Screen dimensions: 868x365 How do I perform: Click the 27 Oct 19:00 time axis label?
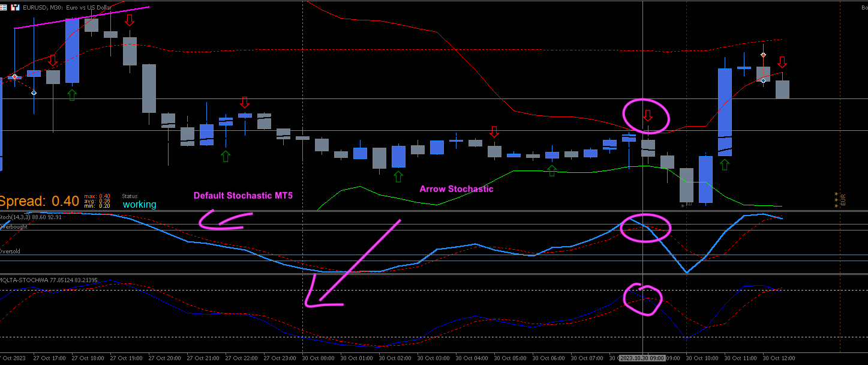(x=128, y=358)
